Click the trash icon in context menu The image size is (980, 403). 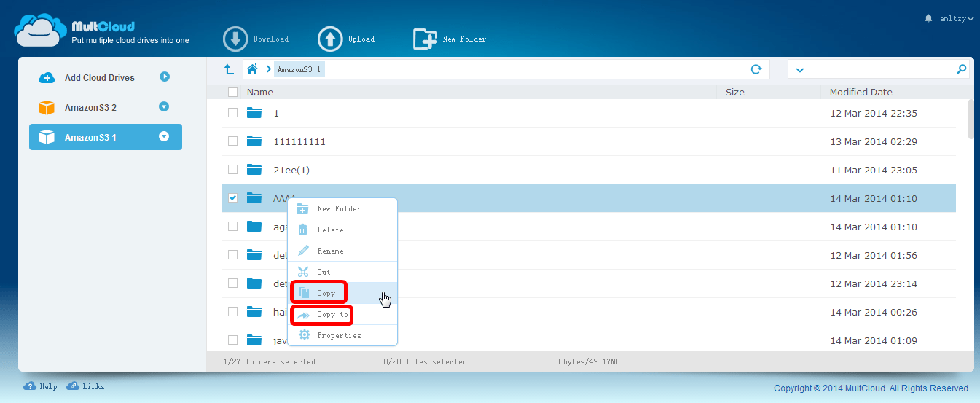(x=303, y=230)
